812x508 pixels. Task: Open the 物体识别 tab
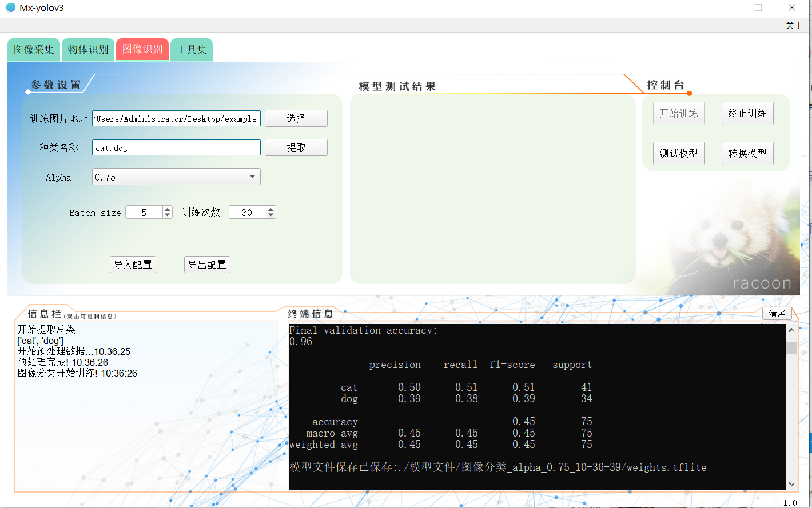88,50
